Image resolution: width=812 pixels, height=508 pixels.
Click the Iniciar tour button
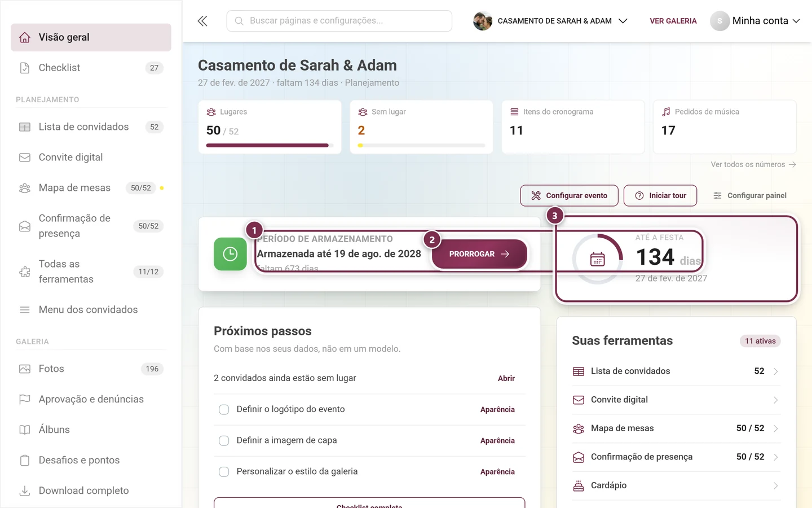pos(660,195)
